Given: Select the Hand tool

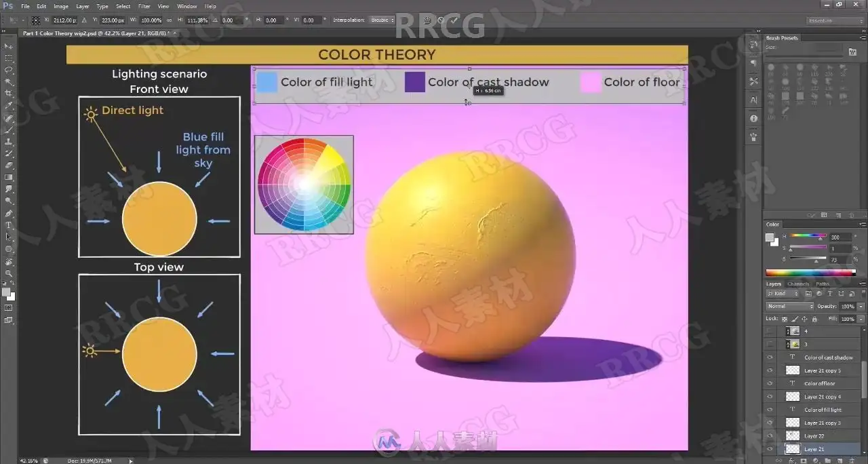Looking at the screenshot, I should [9, 261].
